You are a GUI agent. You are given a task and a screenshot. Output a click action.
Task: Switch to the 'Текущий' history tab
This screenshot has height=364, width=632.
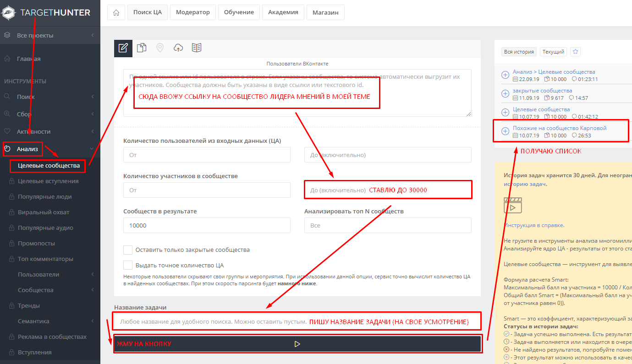(x=554, y=52)
